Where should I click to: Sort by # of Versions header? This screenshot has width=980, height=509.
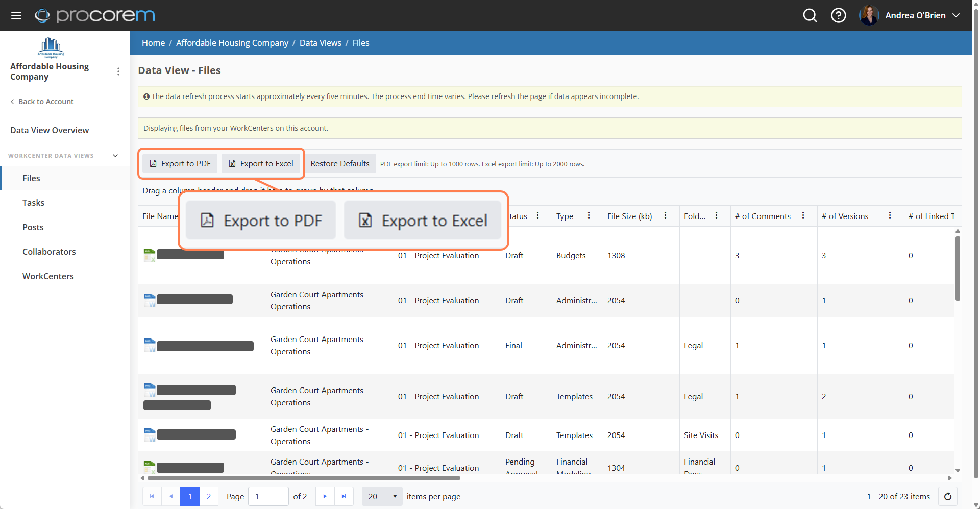845,216
